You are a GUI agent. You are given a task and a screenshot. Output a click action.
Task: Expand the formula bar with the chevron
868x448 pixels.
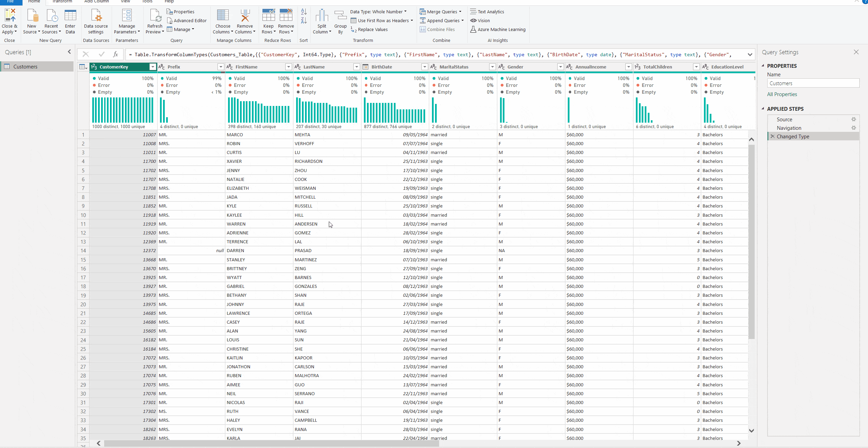pos(750,54)
